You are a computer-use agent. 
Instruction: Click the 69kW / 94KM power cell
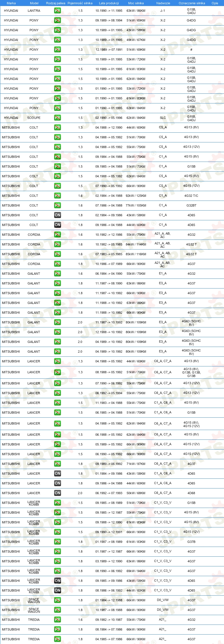[136, 571]
